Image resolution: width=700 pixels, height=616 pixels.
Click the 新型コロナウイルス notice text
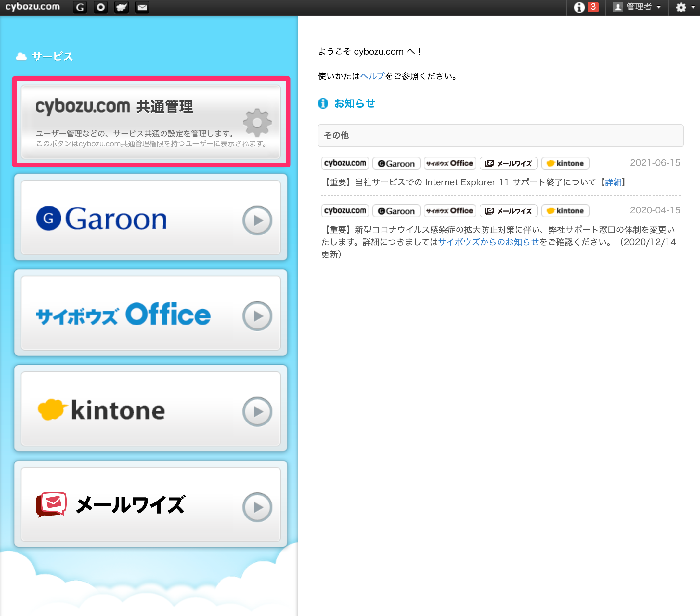click(x=499, y=242)
